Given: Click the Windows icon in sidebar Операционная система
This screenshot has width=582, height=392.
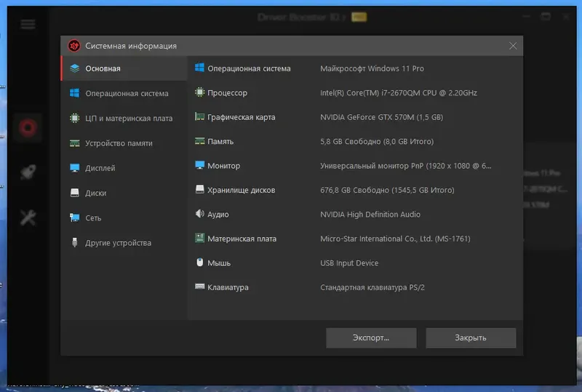Looking at the screenshot, I should tap(75, 93).
